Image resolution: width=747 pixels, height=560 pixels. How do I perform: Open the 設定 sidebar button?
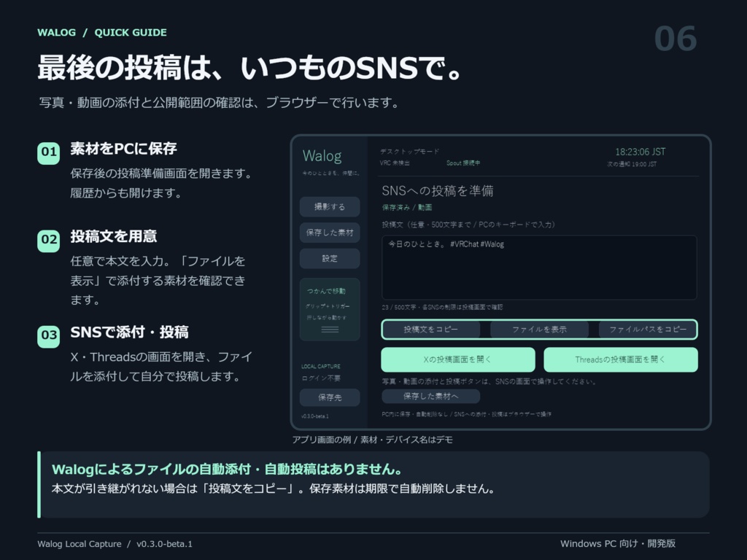pos(330,258)
